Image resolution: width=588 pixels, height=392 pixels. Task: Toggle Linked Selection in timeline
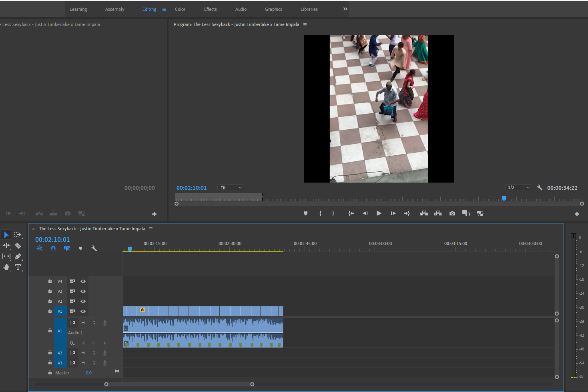coord(67,248)
